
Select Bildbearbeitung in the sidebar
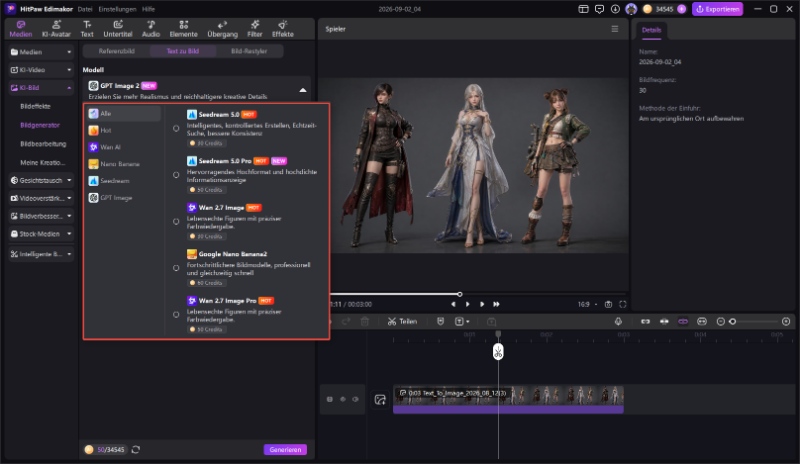point(43,144)
